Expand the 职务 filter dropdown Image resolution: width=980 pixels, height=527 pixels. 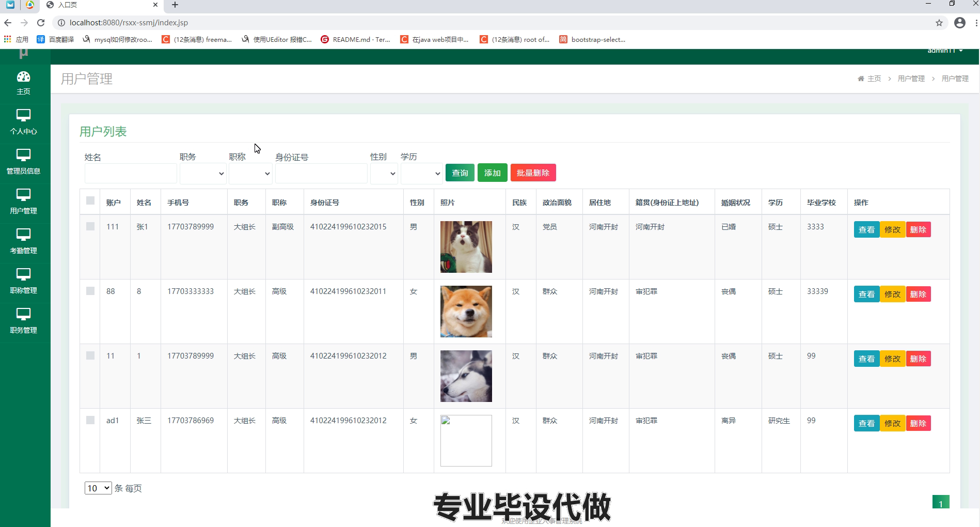tap(203, 174)
